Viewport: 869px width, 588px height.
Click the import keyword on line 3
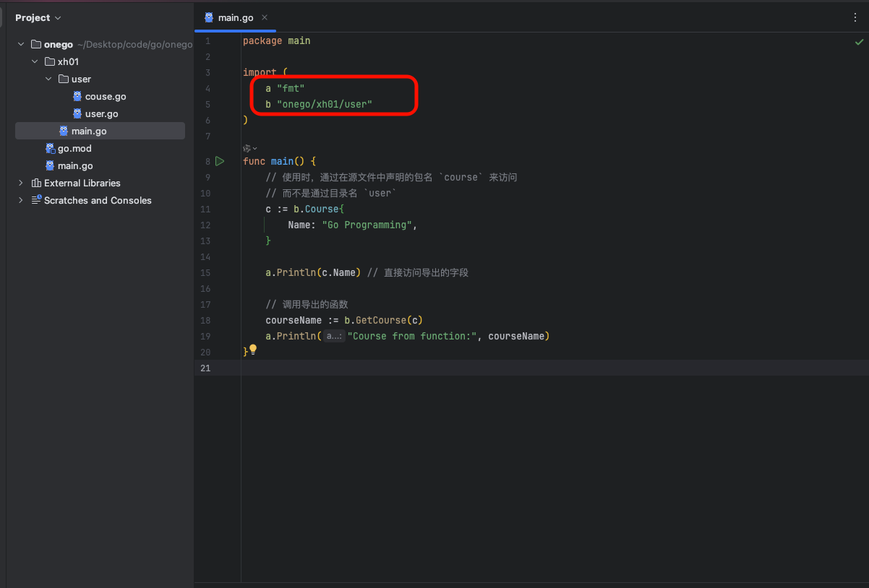pyautogui.click(x=260, y=72)
